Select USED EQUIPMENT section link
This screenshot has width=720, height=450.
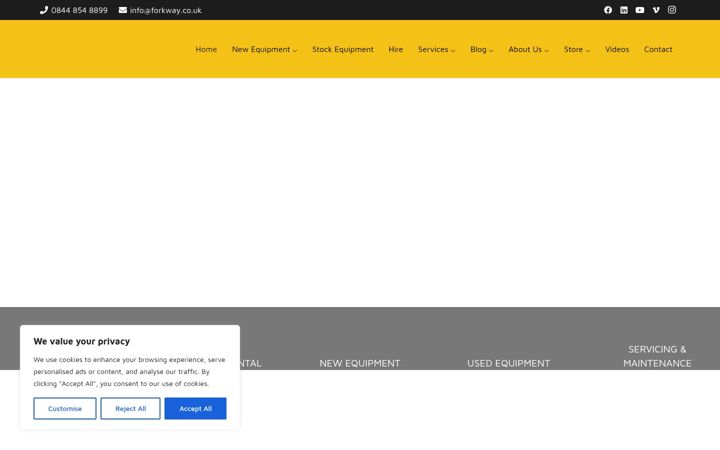tap(509, 363)
